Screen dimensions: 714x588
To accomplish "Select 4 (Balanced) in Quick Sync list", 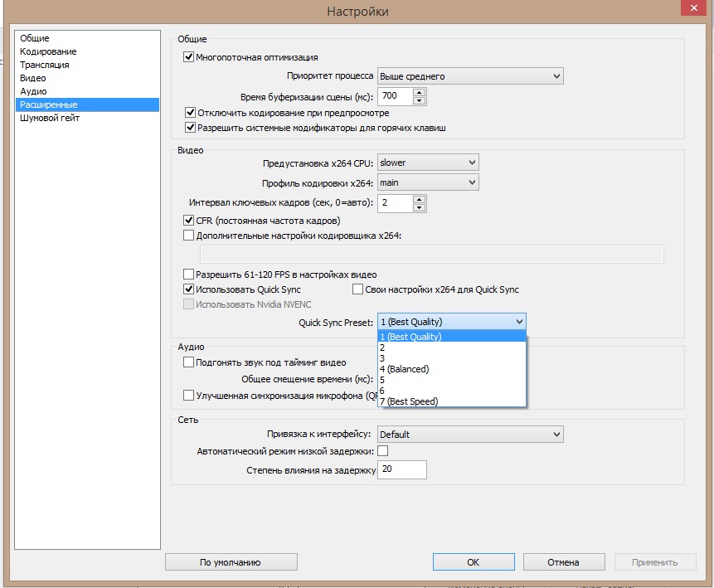I will (x=405, y=369).
